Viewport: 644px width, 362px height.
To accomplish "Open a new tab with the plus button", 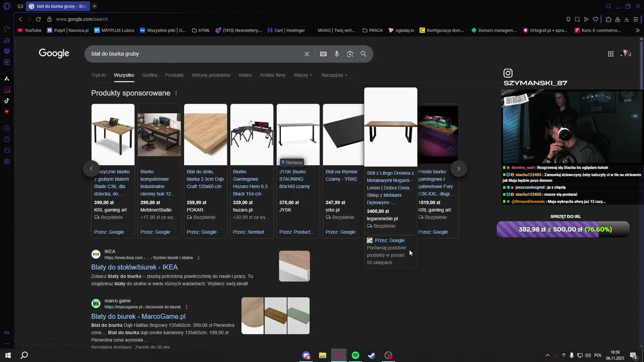I will click(94, 7).
